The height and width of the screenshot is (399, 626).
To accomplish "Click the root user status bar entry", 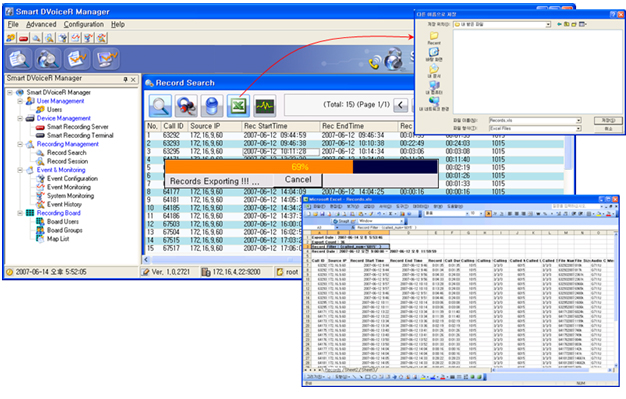I will (287, 272).
